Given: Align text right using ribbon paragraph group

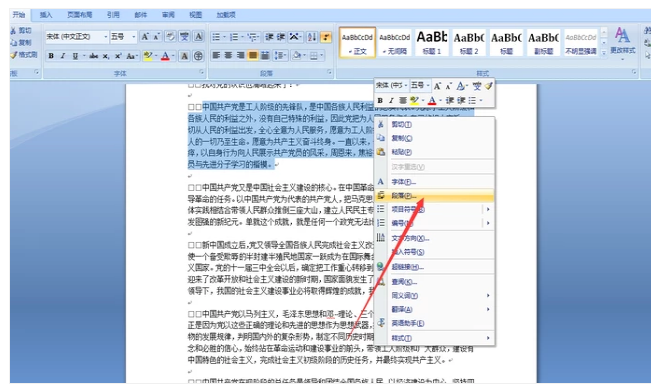Looking at the screenshot, I should [240, 56].
